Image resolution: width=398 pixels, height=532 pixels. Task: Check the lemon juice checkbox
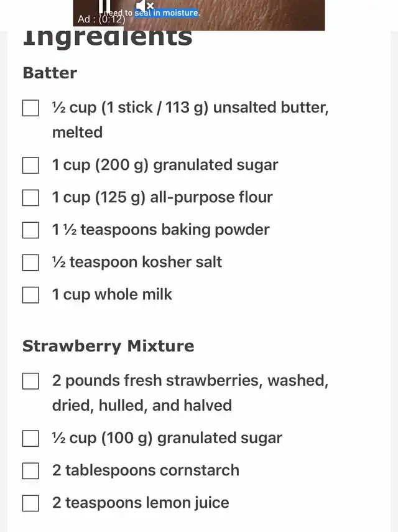tap(30, 503)
